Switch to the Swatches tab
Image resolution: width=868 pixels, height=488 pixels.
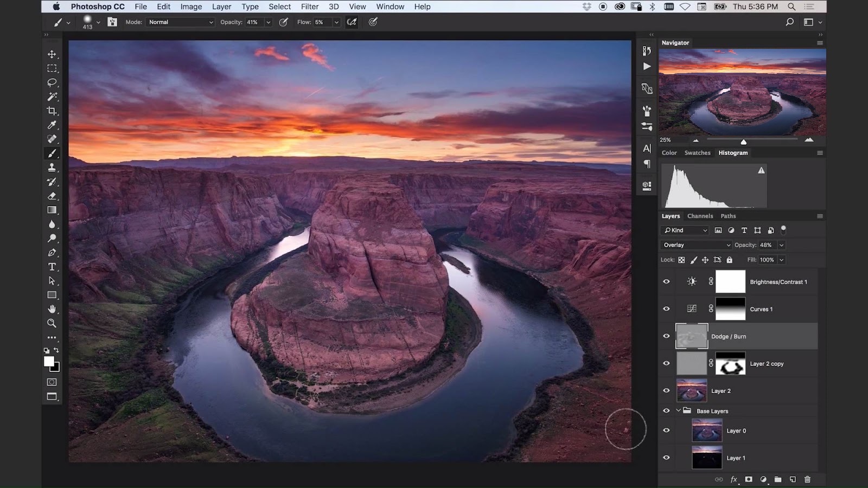697,153
